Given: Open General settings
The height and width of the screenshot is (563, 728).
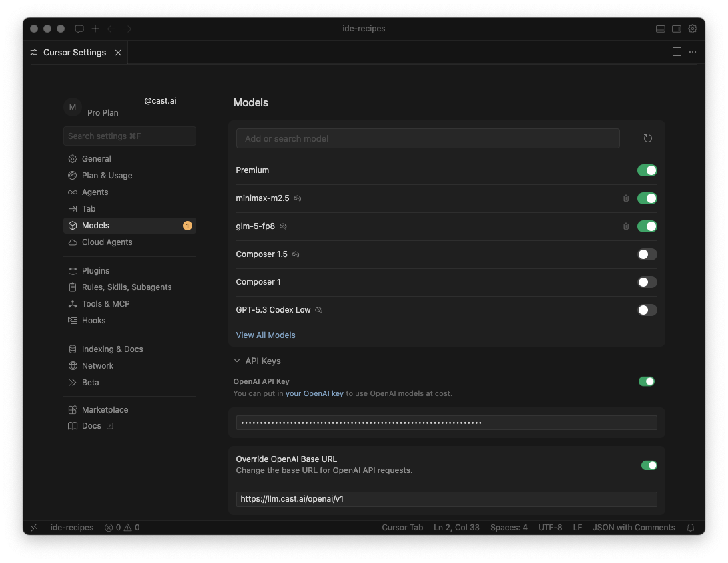Looking at the screenshot, I should click(129, 158).
